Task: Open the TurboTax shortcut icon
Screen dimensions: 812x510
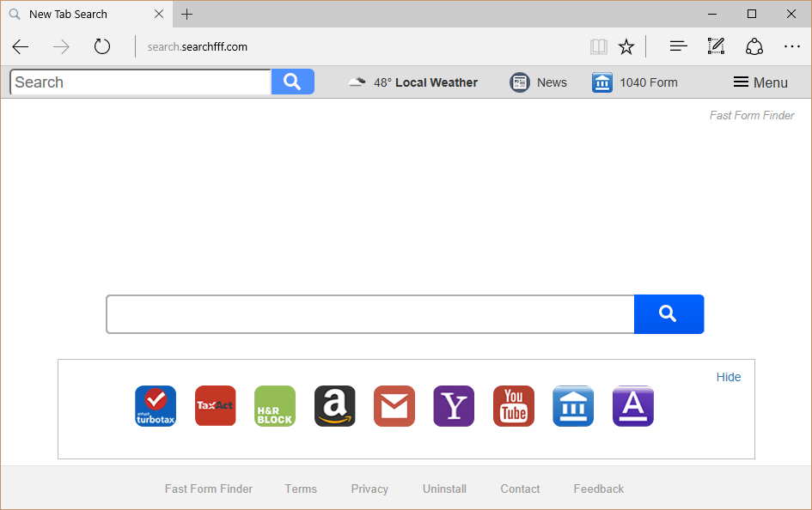Action: (x=156, y=406)
